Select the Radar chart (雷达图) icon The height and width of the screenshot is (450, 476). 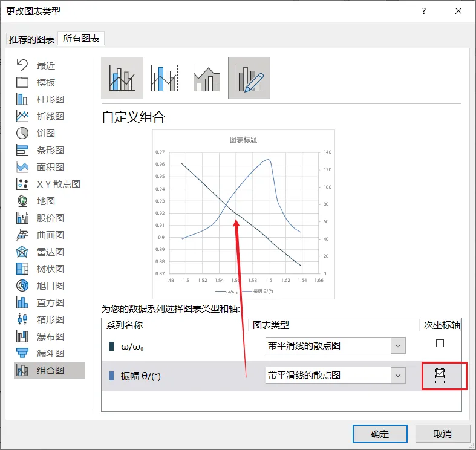pyautogui.click(x=22, y=252)
